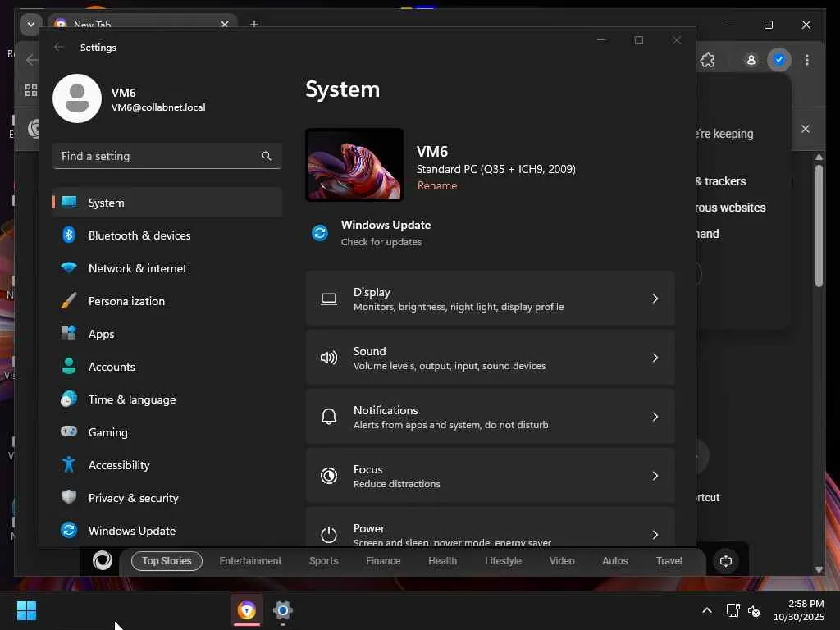The image size is (840, 630).
Task: Open the browser three-dot menu
Action: (x=807, y=60)
